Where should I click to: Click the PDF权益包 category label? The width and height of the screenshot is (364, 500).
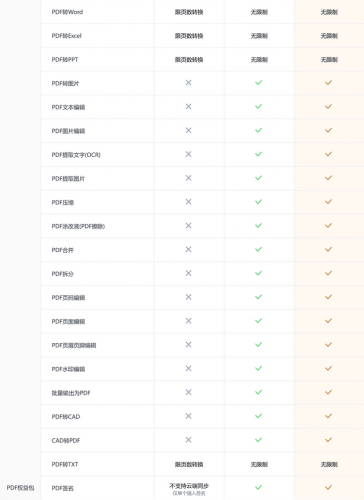[x=20, y=488]
